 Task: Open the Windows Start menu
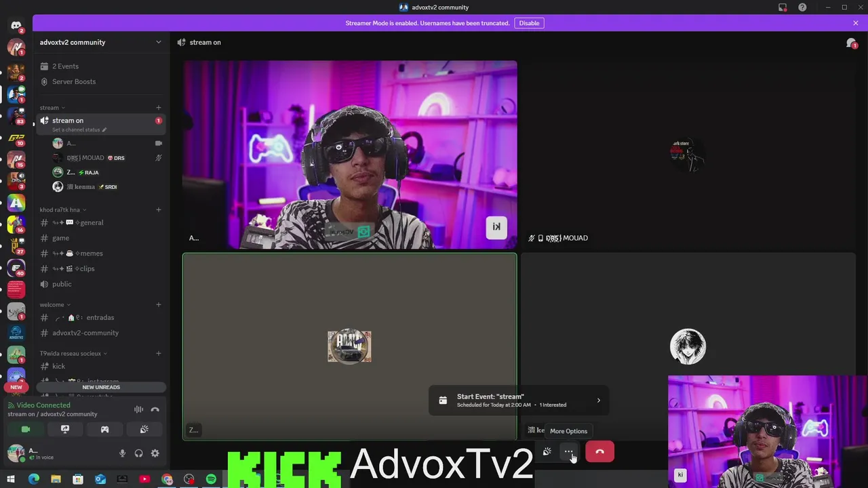[11, 479]
